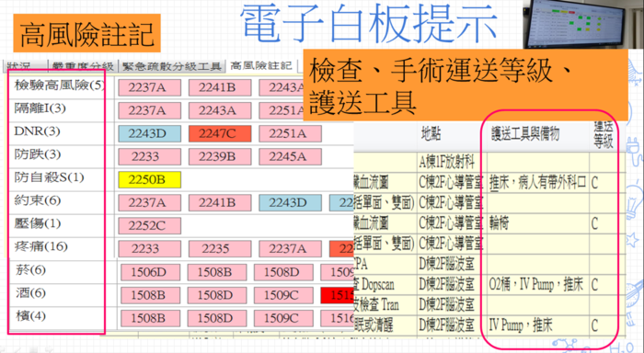Select the 檳(4) row label
This screenshot has height=353, width=644.
[x=30, y=316]
